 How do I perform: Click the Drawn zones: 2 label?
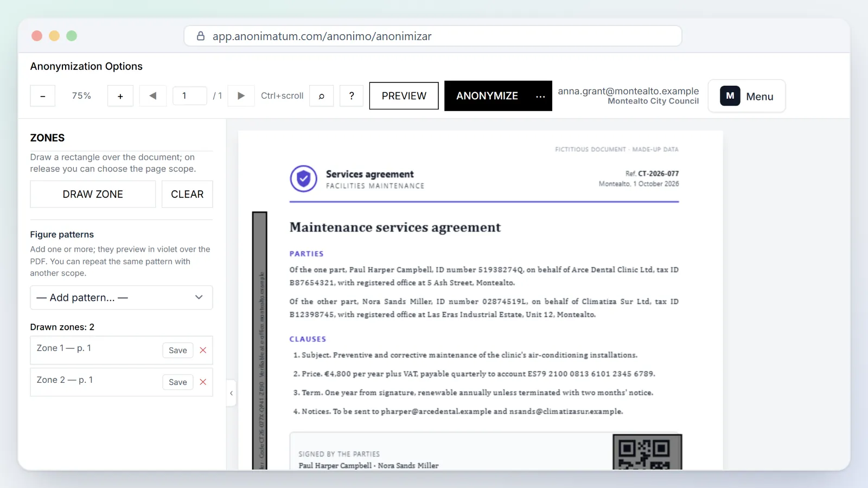pos(62,327)
